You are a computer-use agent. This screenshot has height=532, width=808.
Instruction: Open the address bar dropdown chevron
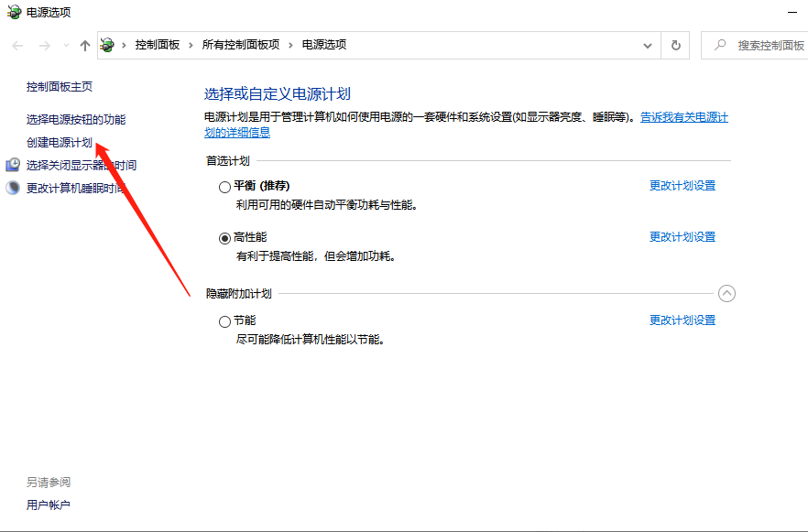tap(648, 44)
